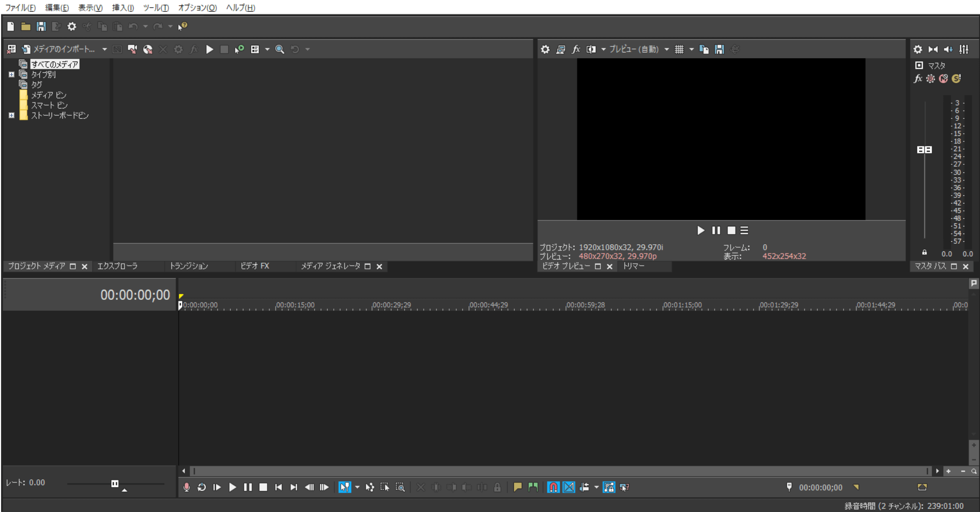Click the timeline horizontal scrollbar
This screenshot has height=512, width=980.
[x=560, y=471]
